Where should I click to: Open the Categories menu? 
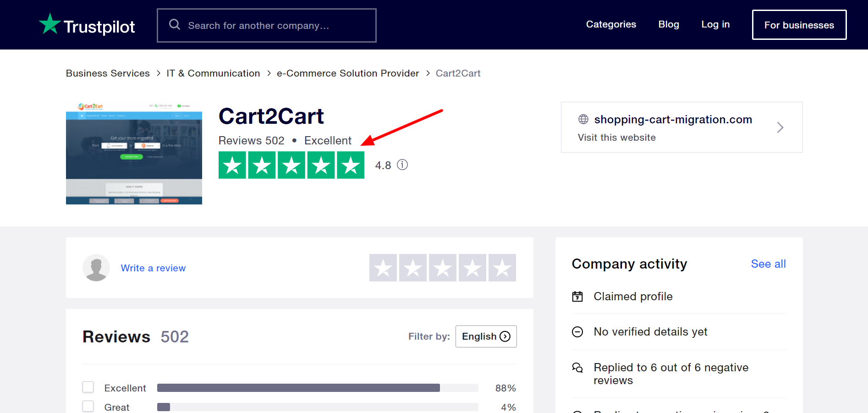610,24
